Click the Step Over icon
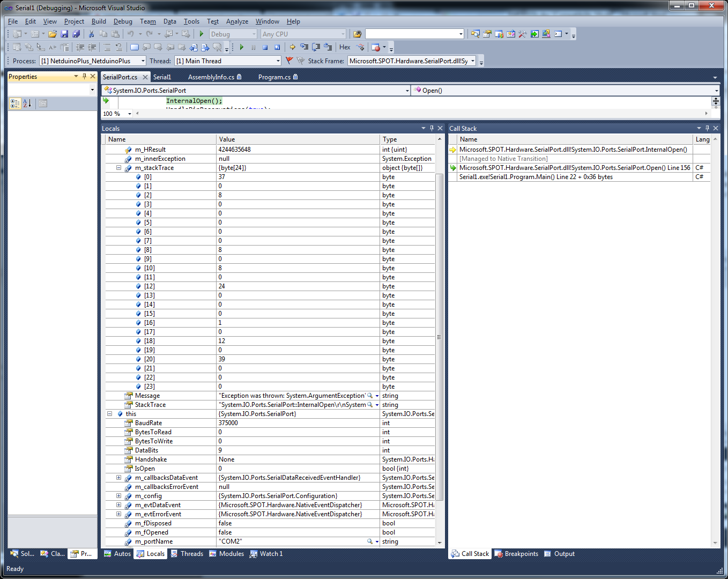 point(316,47)
